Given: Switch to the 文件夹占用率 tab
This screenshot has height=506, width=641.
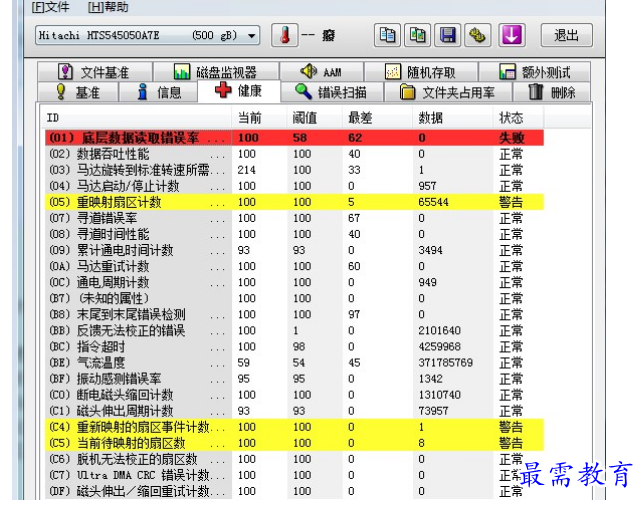Looking at the screenshot, I should click(448, 92).
